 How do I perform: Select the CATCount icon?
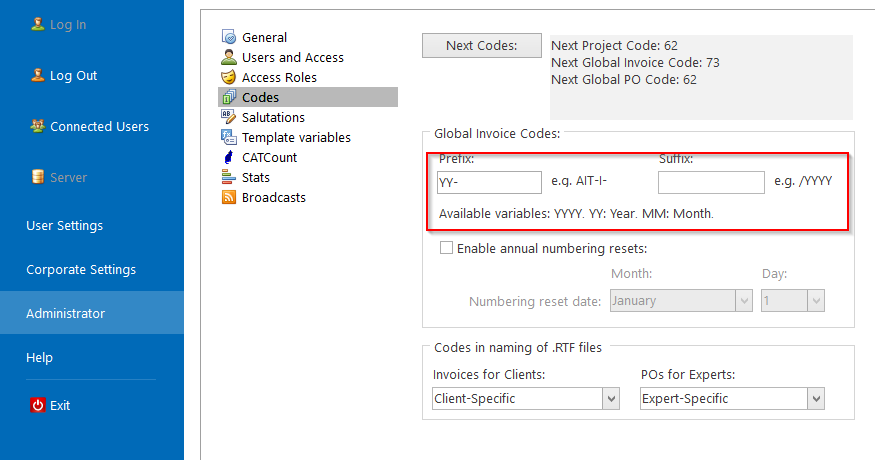tap(229, 157)
